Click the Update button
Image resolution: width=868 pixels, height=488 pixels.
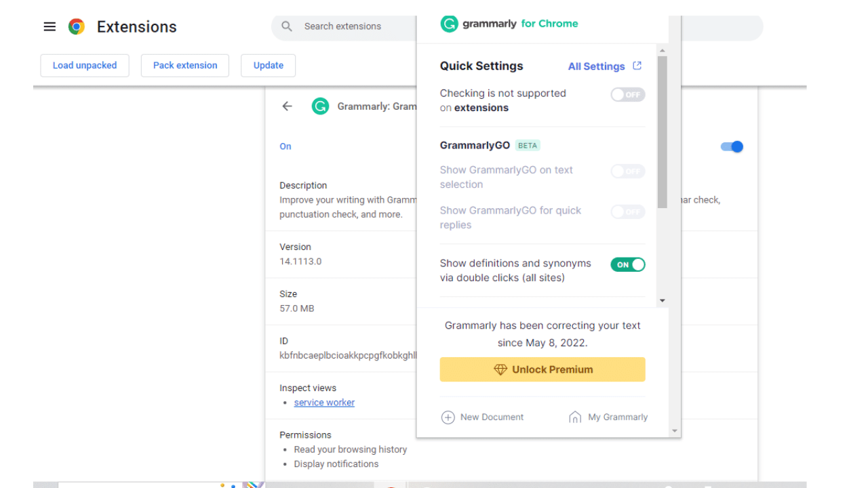coord(269,65)
